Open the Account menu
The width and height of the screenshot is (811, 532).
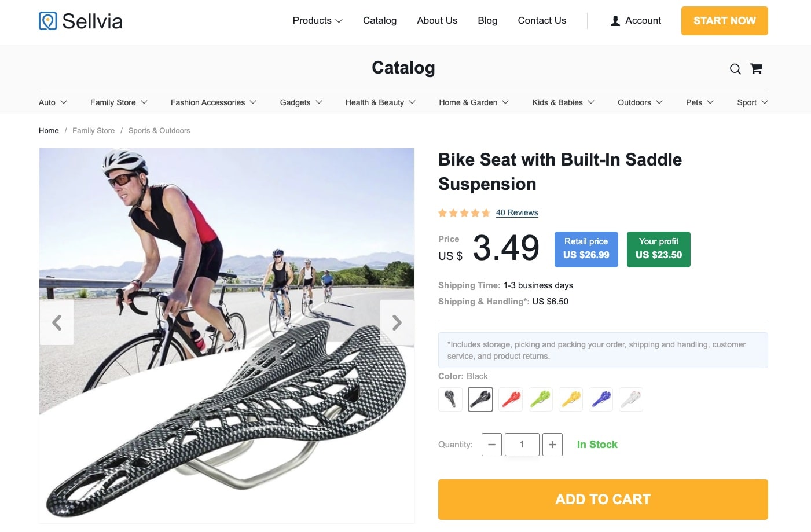(x=635, y=20)
